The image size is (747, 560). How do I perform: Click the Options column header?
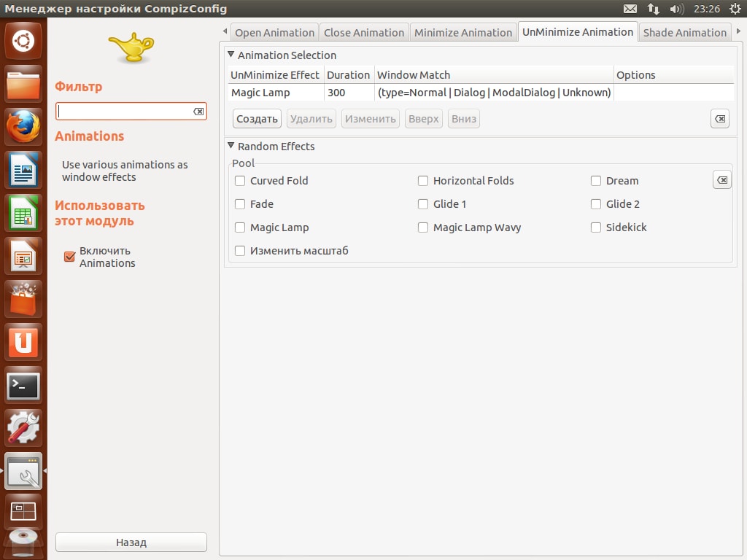point(673,75)
